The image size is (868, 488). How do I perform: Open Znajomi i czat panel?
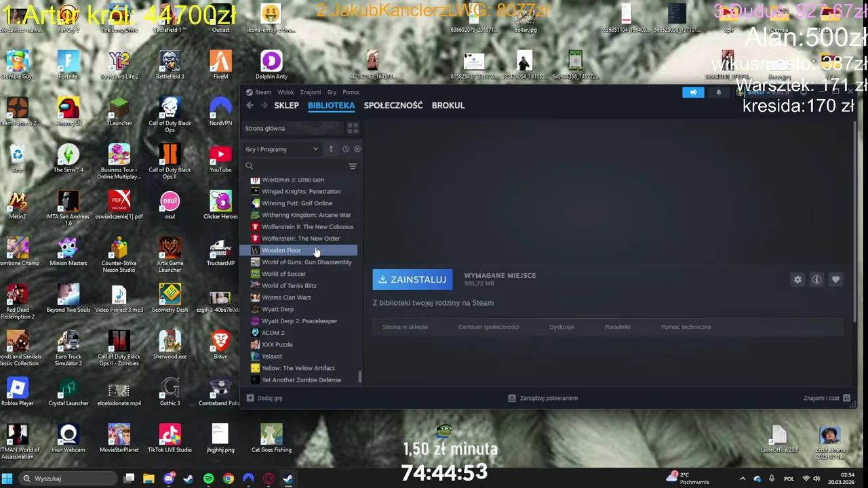tap(827, 398)
